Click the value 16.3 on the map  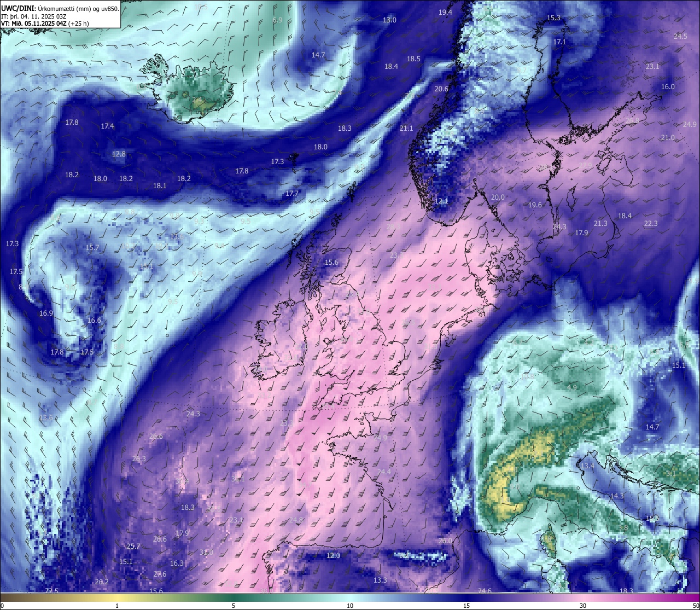(x=177, y=563)
